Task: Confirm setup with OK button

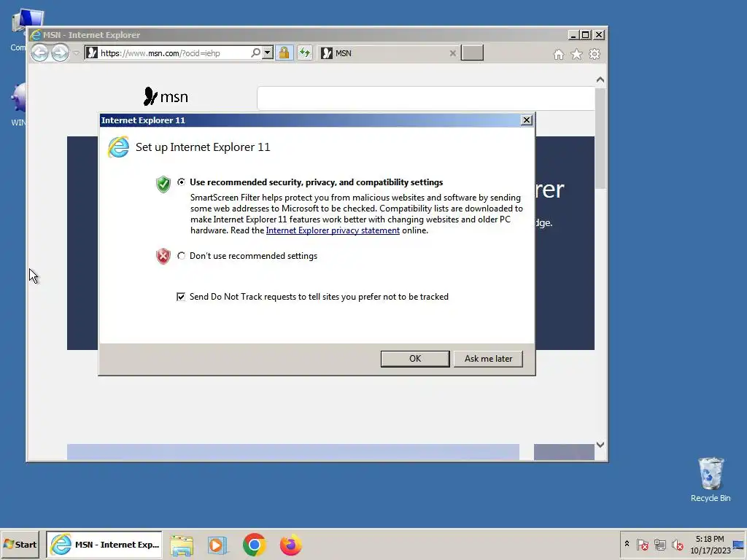Action: (415, 359)
